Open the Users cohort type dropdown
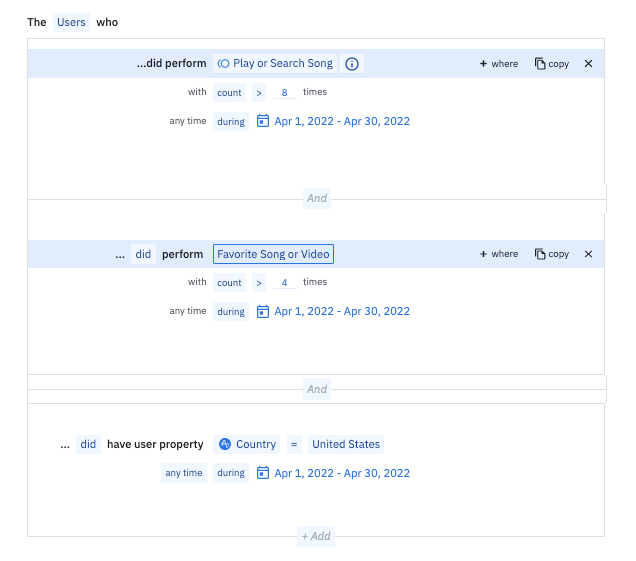The image size is (636, 561). (71, 21)
